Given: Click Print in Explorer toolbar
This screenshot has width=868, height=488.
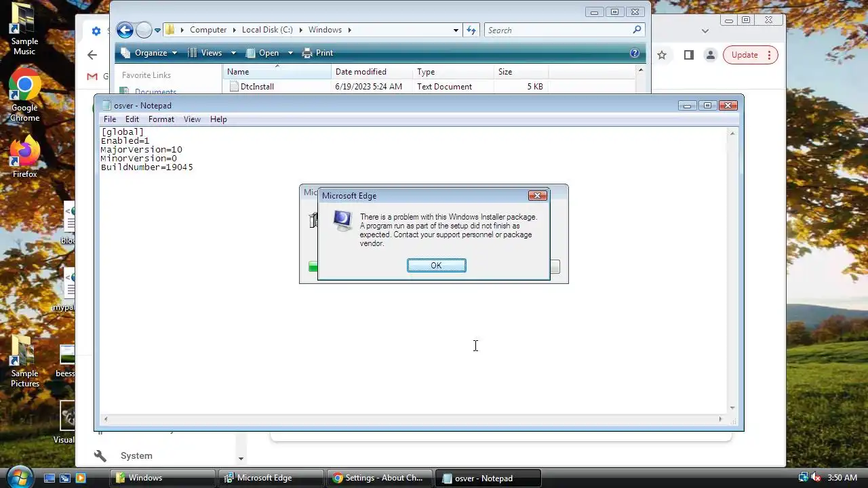Looking at the screenshot, I should click(x=318, y=53).
